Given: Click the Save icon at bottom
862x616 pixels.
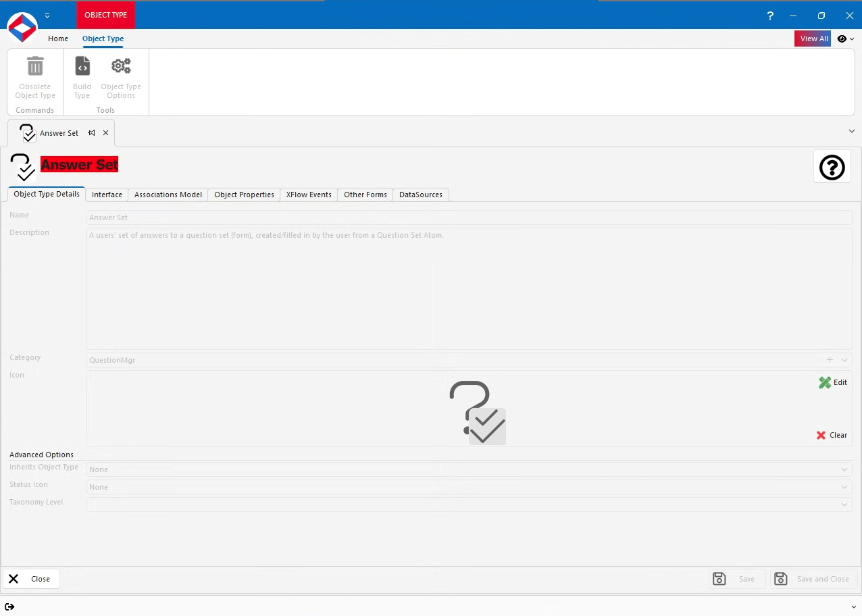Looking at the screenshot, I should click(719, 579).
